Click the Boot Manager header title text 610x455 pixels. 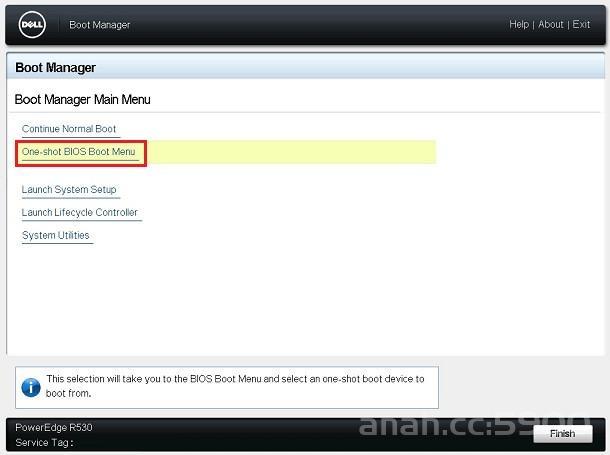[100, 25]
